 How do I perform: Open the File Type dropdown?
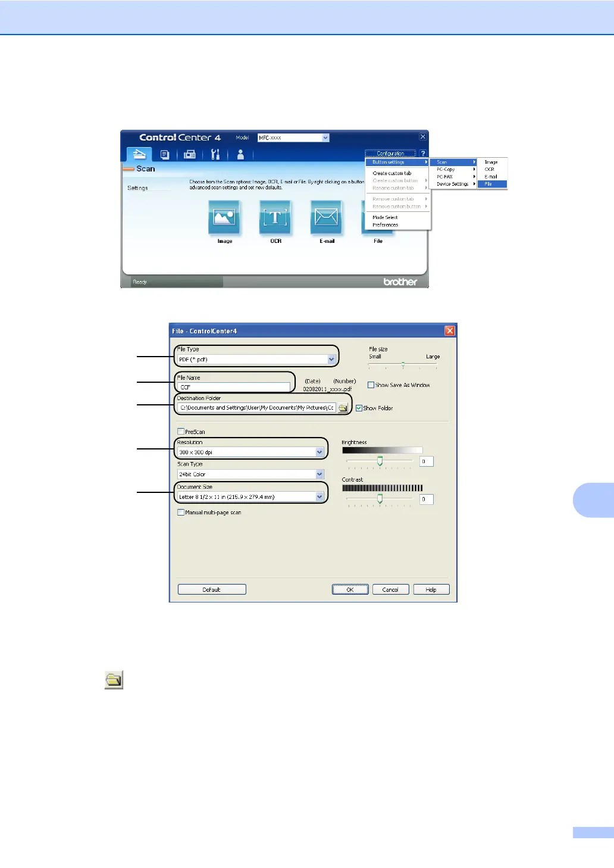[331, 360]
